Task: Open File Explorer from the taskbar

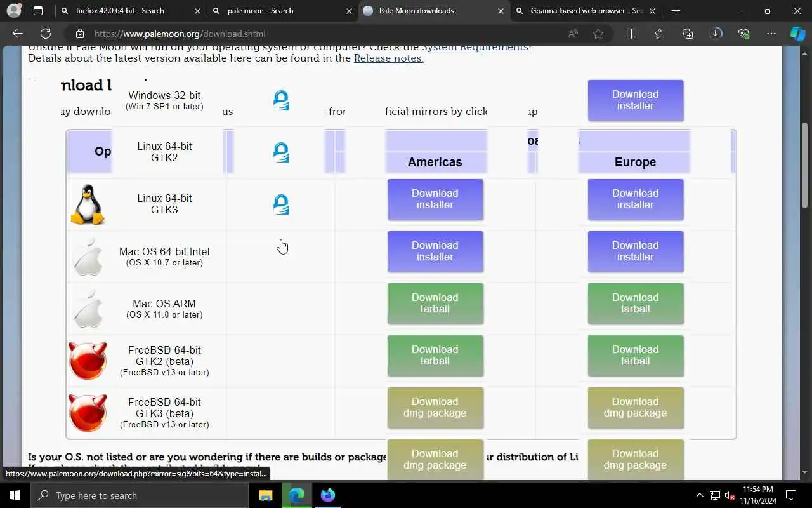Action: pos(266,495)
